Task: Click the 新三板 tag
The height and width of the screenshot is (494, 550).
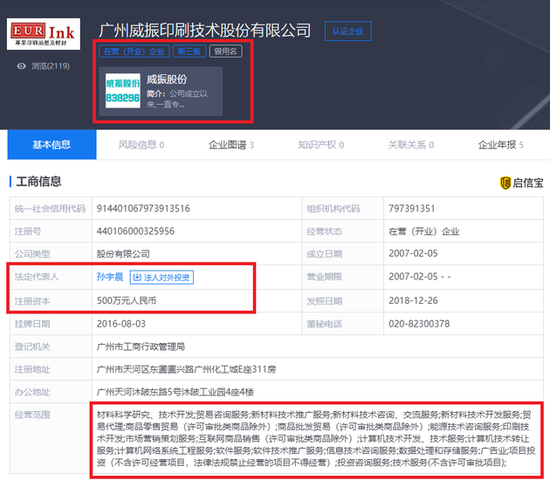Action: tap(189, 52)
